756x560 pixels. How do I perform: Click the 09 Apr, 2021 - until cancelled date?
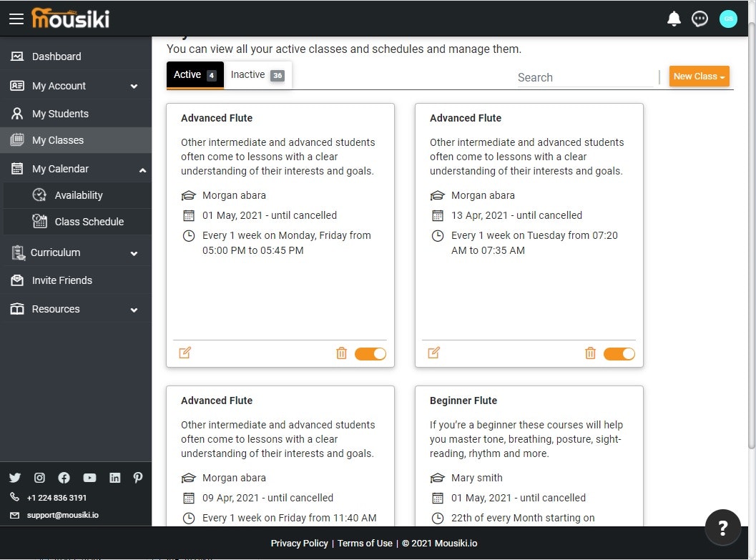pyautogui.click(x=267, y=498)
